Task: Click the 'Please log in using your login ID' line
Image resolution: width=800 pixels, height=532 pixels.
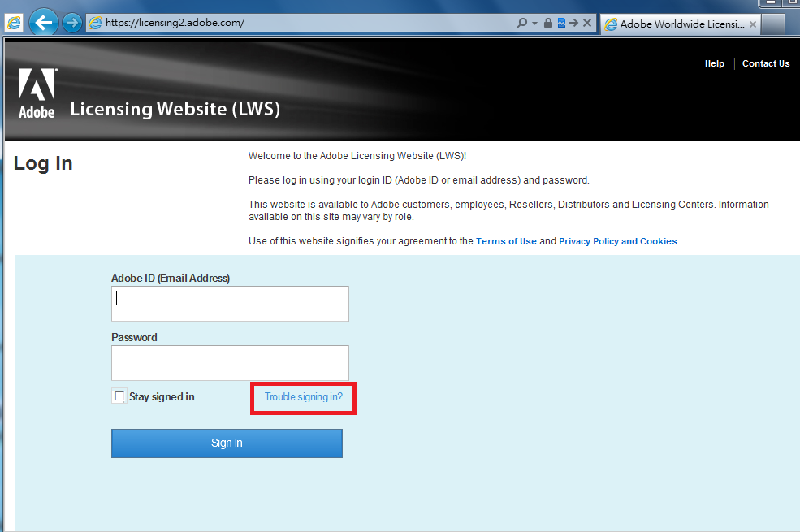Action: tap(419, 180)
